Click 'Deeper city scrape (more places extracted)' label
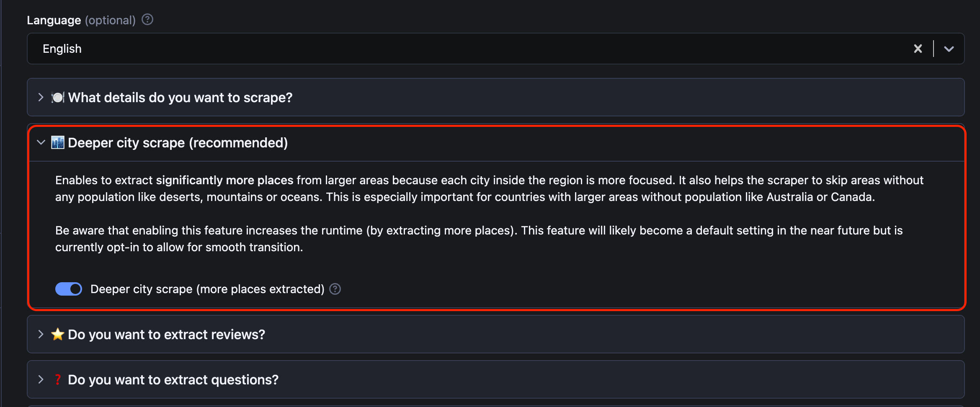The image size is (980, 407). 207,289
